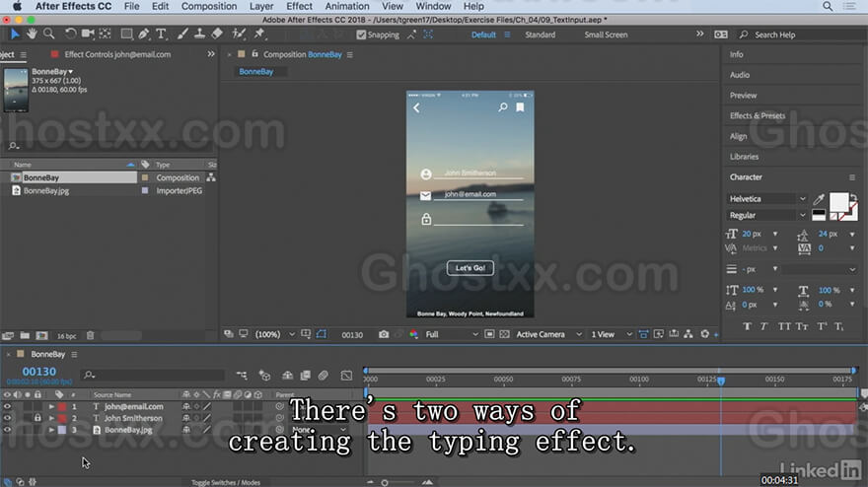Select the Pen tool
Screen dimensions: 868x487
point(144,35)
